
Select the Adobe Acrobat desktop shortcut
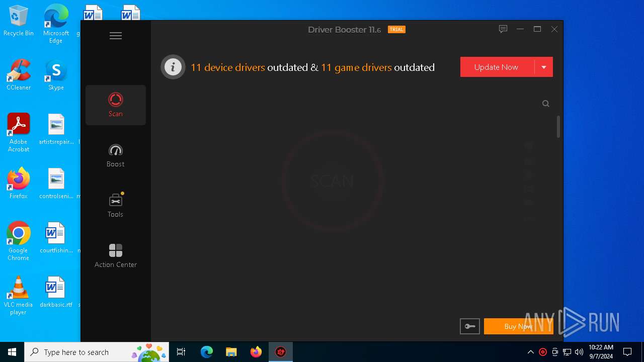(19, 133)
